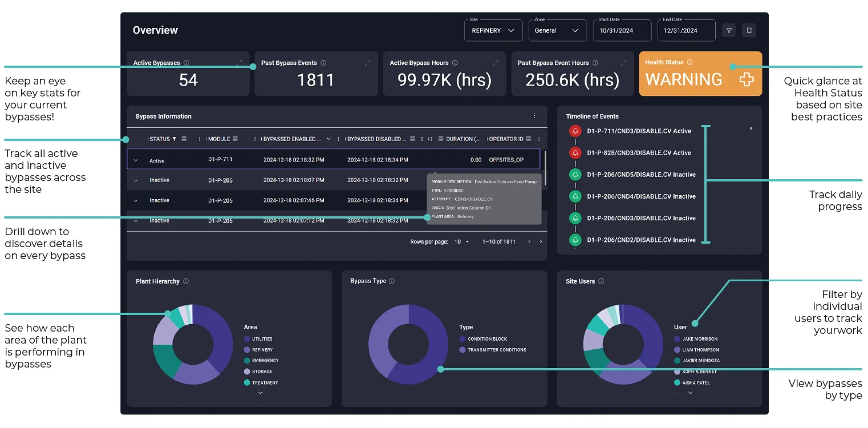Expand the Past Bypass Events card
868x428 pixels.
pyautogui.click(x=368, y=63)
